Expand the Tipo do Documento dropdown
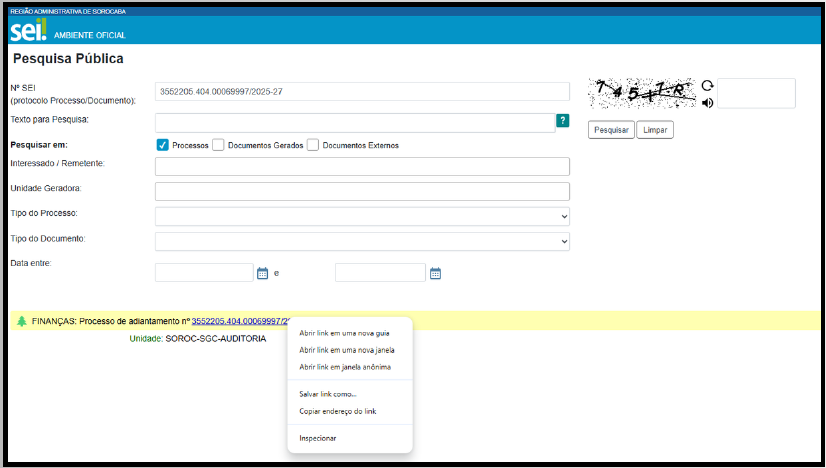Viewport: 826px width, 468px height. point(362,241)
